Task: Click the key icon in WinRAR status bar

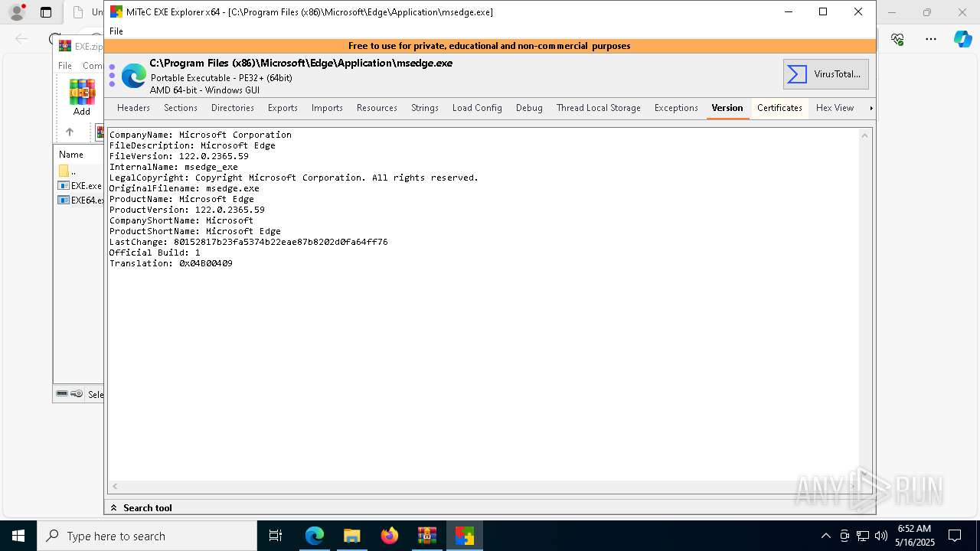Action: [77, 394]
